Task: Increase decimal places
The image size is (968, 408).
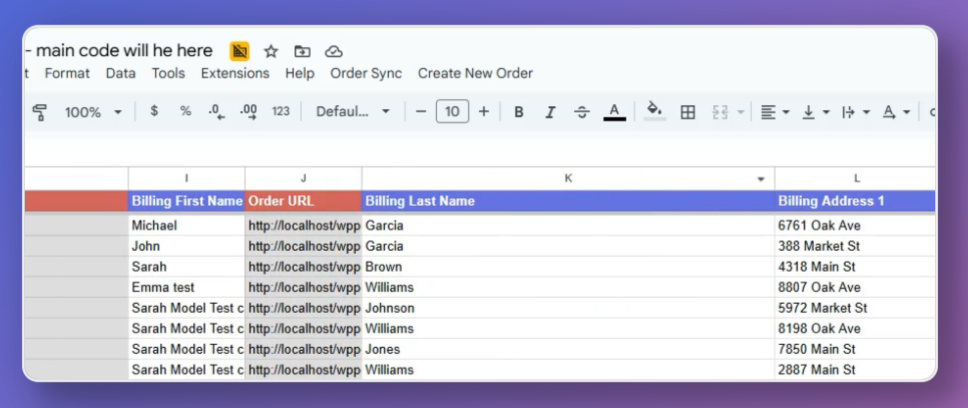Action: 249,111
